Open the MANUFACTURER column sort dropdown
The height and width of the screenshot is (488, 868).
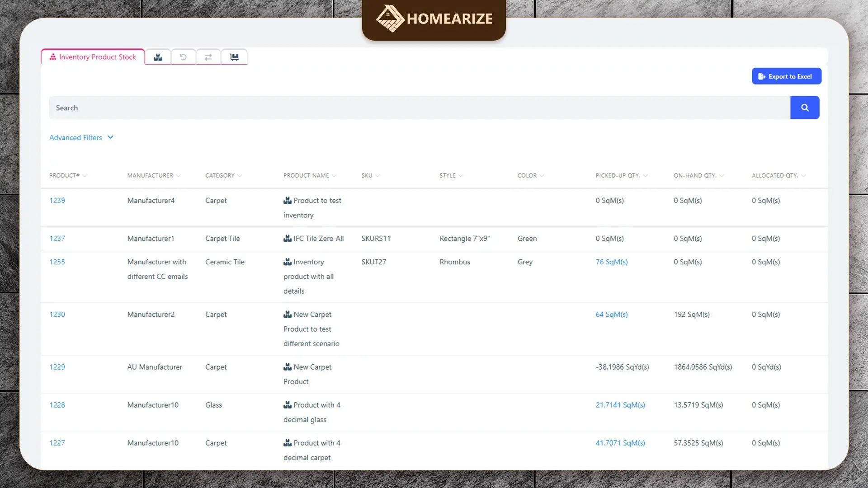(179, 175)
